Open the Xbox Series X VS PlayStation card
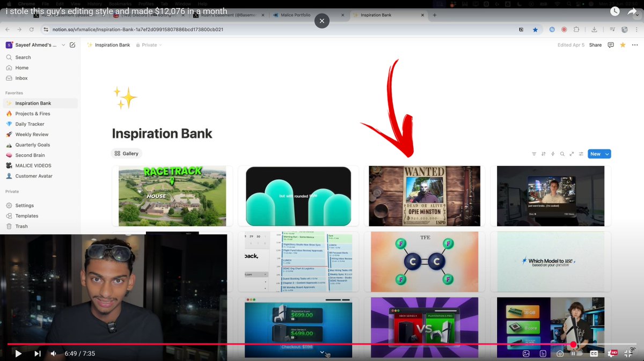Screen dimensions: 644x361 [425, 327]
